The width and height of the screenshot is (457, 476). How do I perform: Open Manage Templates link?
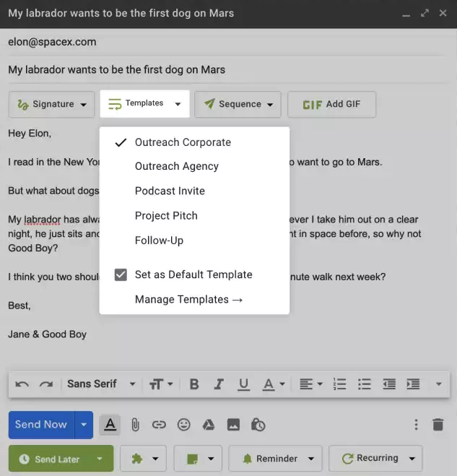tap(188, 299)
